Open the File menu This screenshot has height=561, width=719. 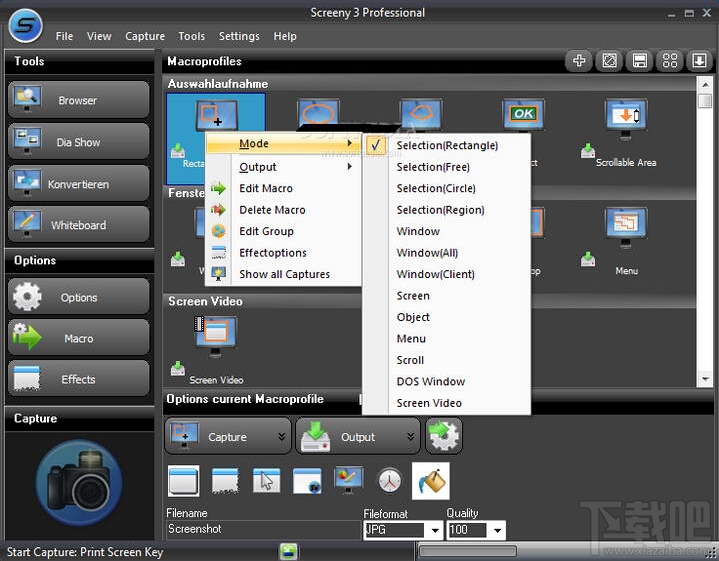pyautogui.click(x=64, y=36)
